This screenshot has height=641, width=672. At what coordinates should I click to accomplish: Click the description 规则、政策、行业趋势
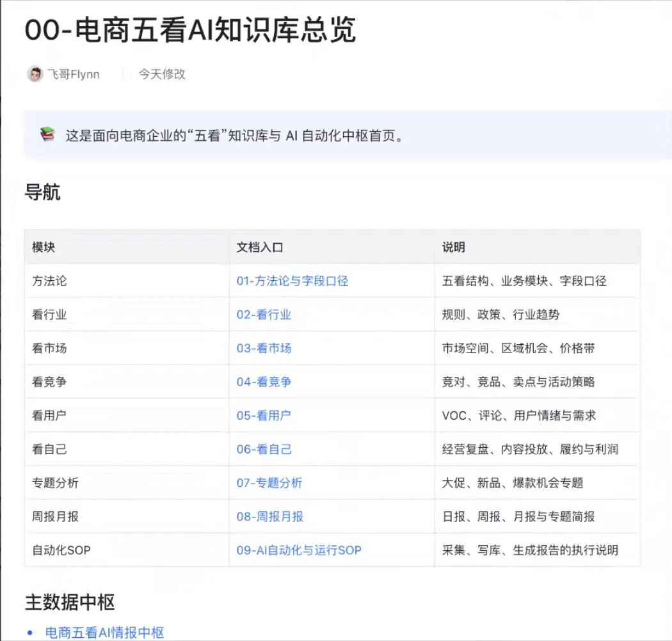pos(500,315)
